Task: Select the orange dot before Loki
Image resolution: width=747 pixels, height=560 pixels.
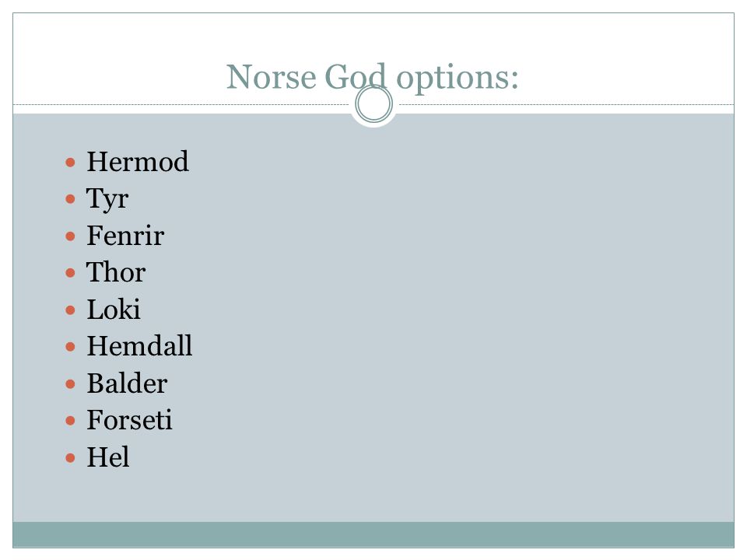Action: [70, 310]
